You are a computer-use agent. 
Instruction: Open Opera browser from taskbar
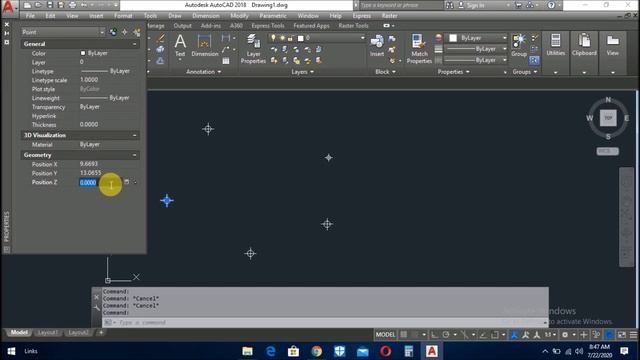386,351
